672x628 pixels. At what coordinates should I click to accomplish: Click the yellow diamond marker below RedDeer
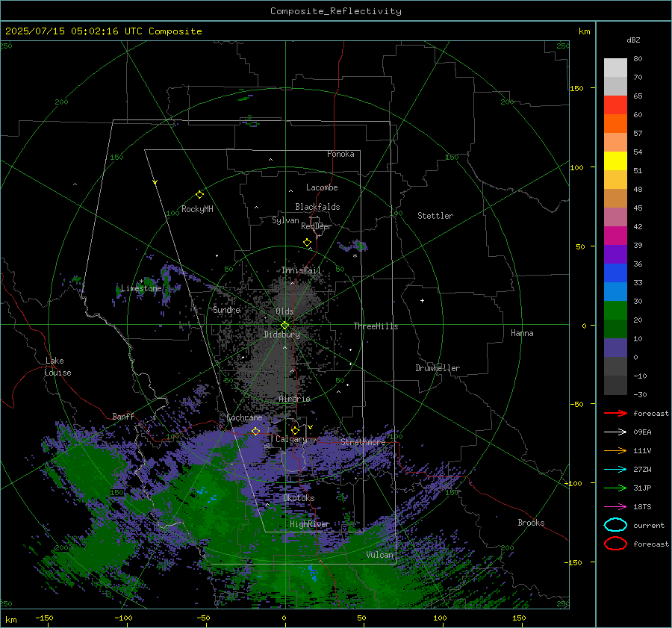coord(308,243)
